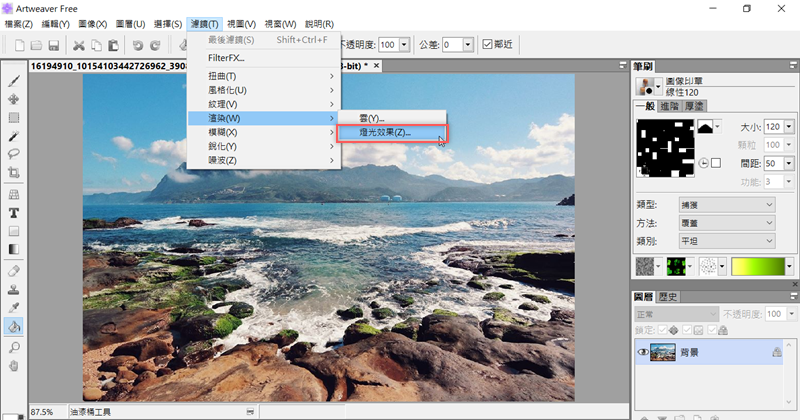800x420 pixels.
Task: Hide the 背景 layer with eye icon
Action: pos(643,352)
